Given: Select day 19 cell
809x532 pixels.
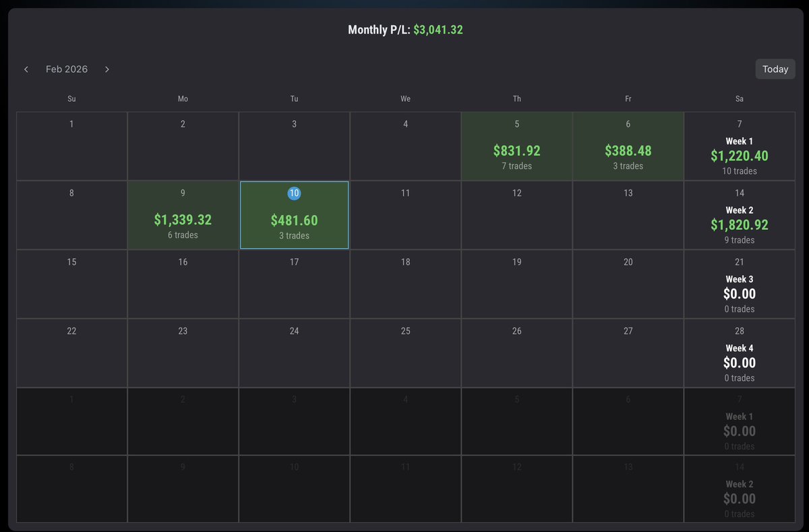Looking at the screenshot, I should coord(517,284).
